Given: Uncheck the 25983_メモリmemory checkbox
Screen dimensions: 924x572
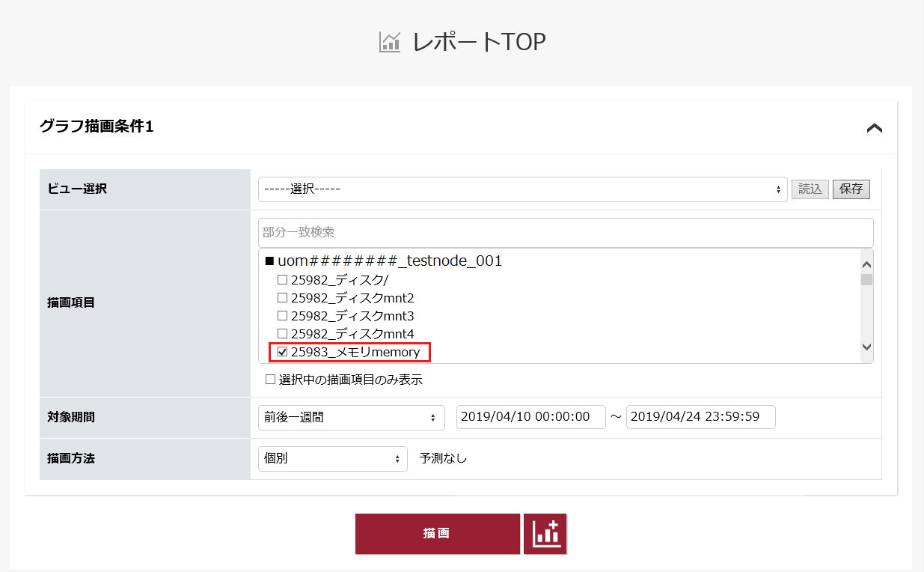Looking at the screenshot, I should (x=282, y=352).
